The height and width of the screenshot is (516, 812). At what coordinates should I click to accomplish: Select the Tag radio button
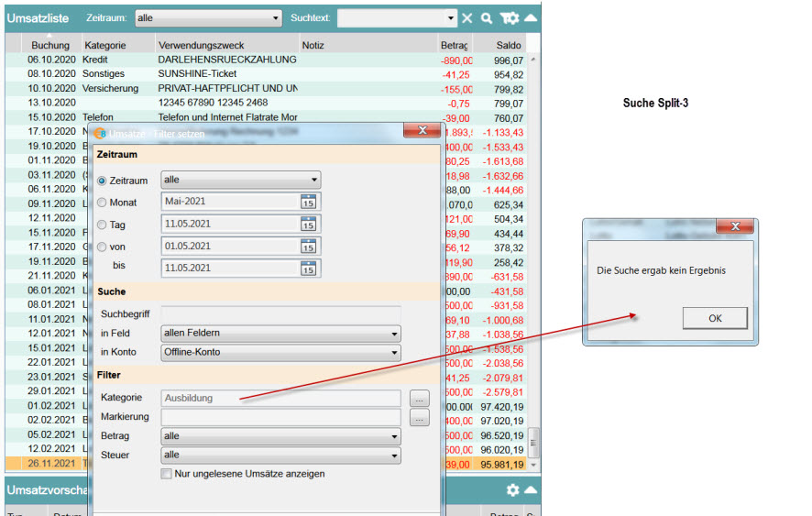[x=102, y=225]
